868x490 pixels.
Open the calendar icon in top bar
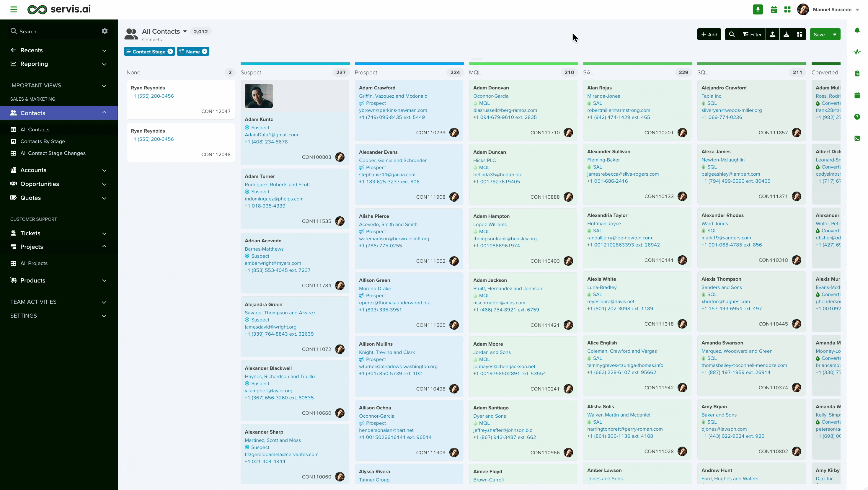(x=774, y=10)
